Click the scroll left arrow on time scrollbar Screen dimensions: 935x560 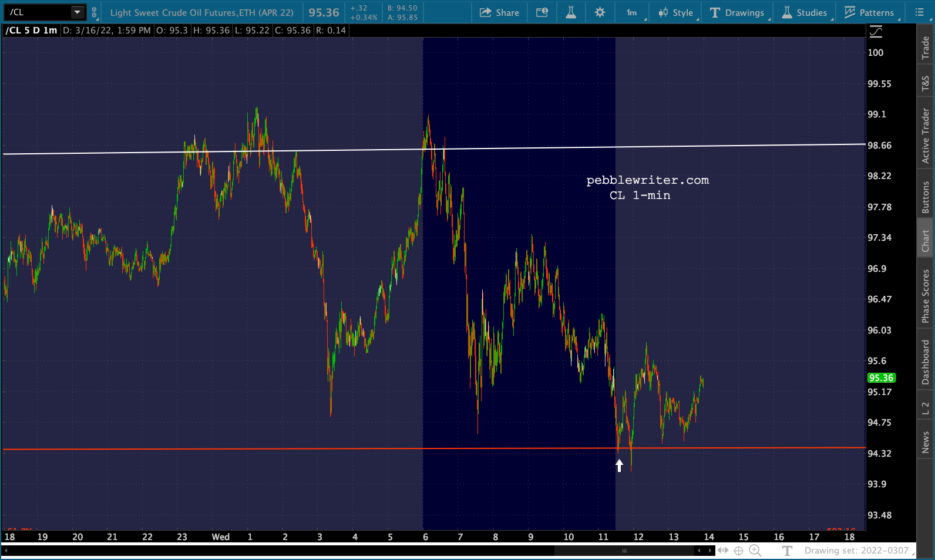pyautogui.click(x=699, y=551)
